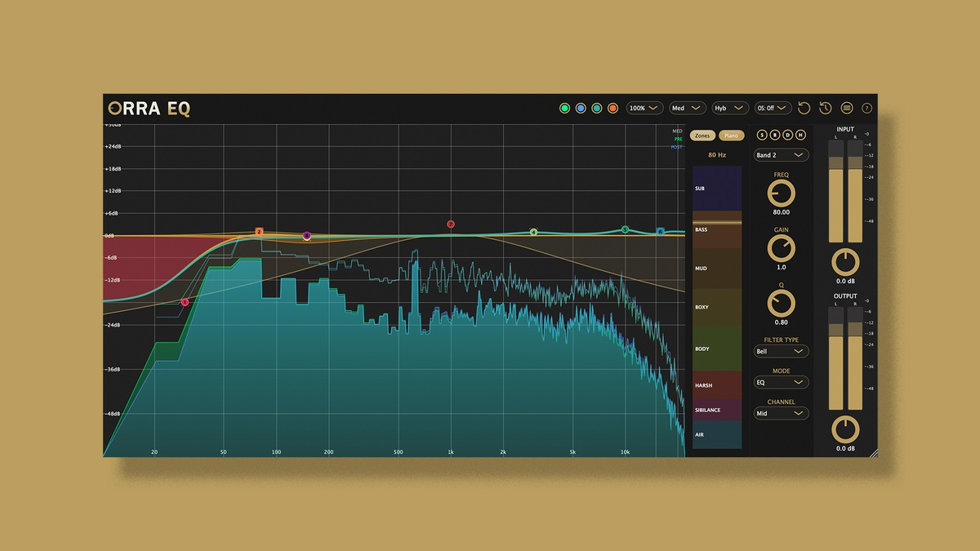Open the Channel Mid dropdown
The image size is (980, 551).
(782, 413)
